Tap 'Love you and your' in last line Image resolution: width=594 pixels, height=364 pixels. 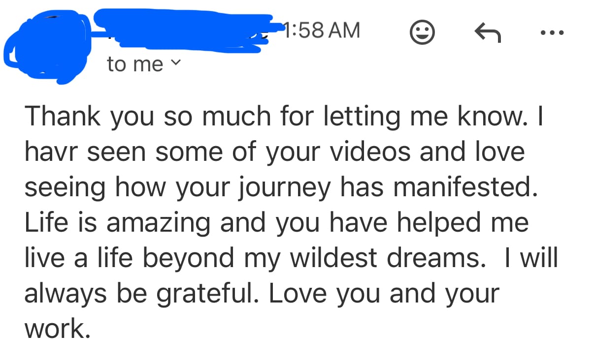[383, 294]
